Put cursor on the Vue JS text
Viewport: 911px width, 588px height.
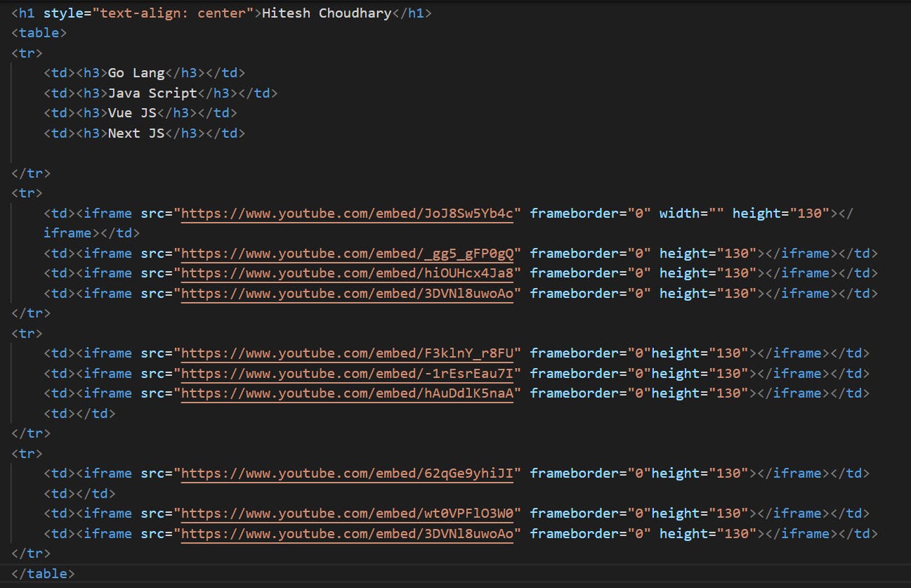pyautogui.click(x=132, y=112)
